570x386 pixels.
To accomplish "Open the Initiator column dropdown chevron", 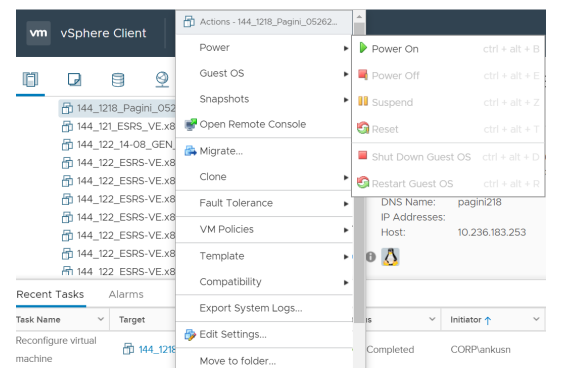I will pyautogui.click(x=536, y=319).
